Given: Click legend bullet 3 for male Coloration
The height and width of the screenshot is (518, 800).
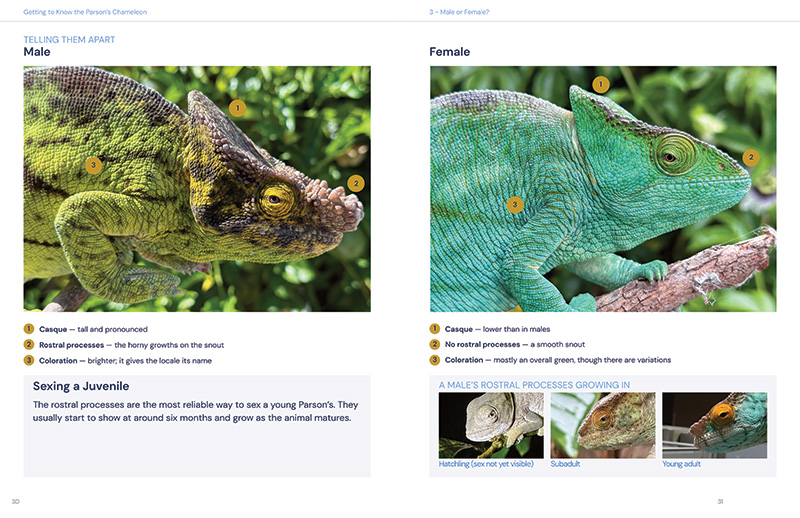Looking at the screenshot, I should coord(29,360).
